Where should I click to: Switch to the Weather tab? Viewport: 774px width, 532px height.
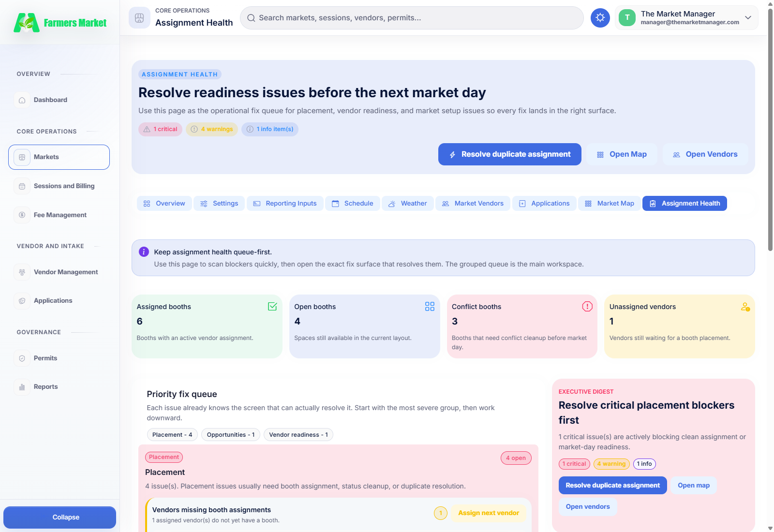point(408,203)
